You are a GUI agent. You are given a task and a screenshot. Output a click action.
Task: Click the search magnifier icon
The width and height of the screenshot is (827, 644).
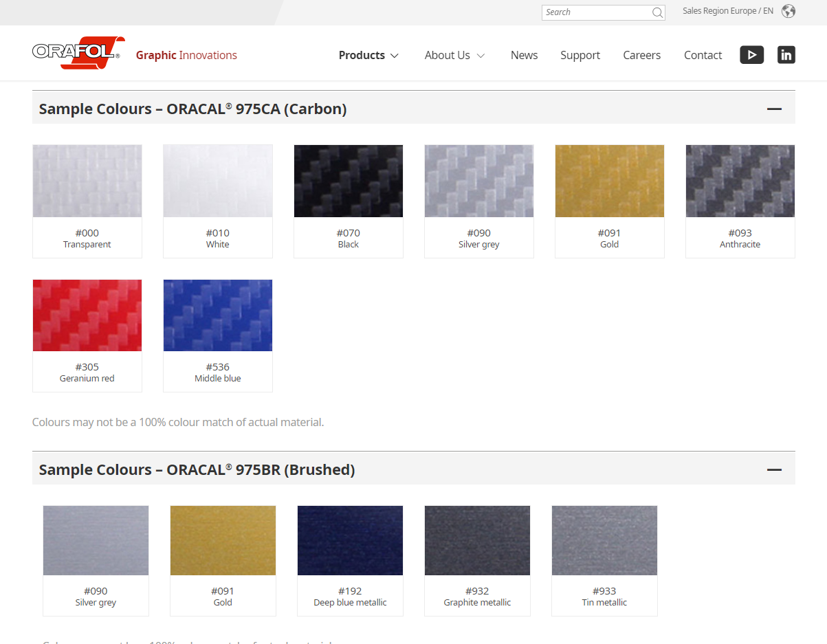click(657, 12)
